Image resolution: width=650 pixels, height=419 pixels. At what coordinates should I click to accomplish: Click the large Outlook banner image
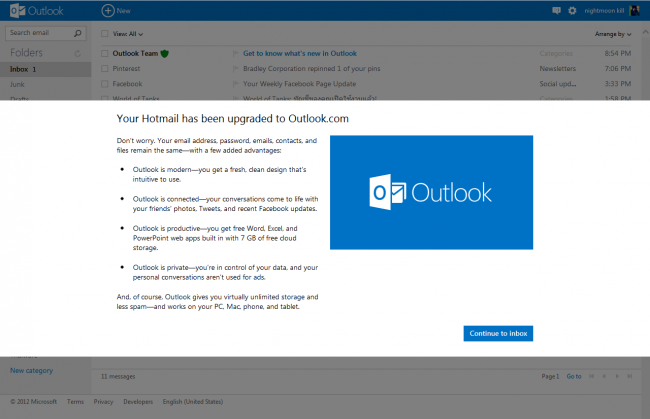[431, 192]
